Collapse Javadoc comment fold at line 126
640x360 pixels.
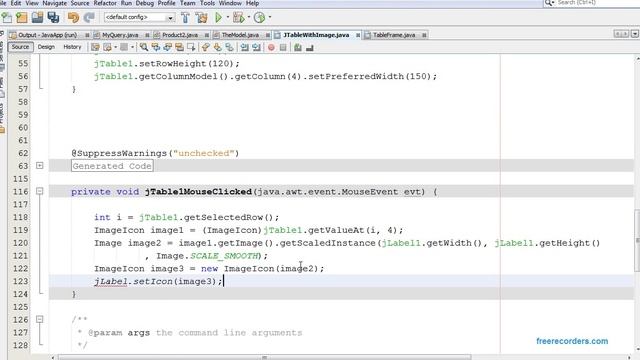pyautogui.click(x=40, y=319)
